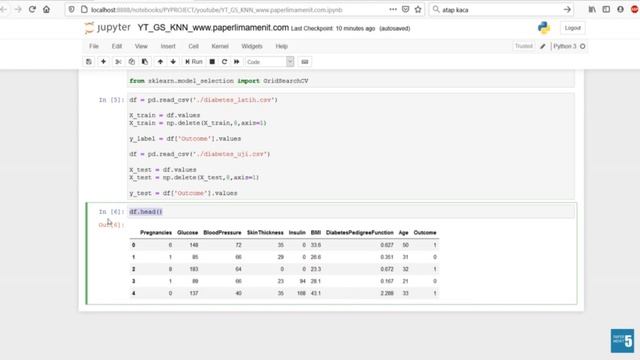This screenshot has height=360, width=640.
Task: Click the 2.288 pedigree value cell
Action: 387,293
